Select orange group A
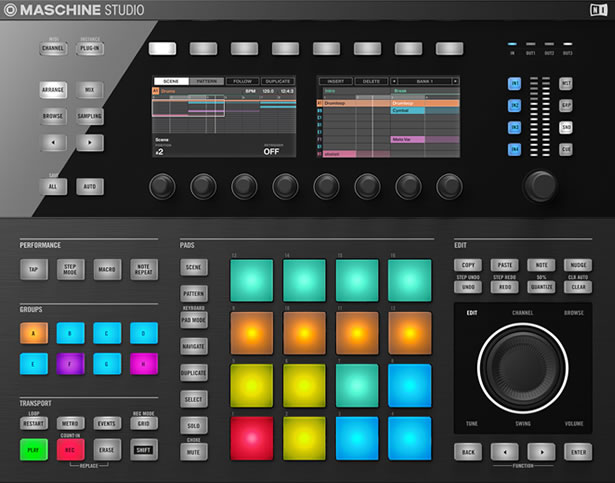 34,333
